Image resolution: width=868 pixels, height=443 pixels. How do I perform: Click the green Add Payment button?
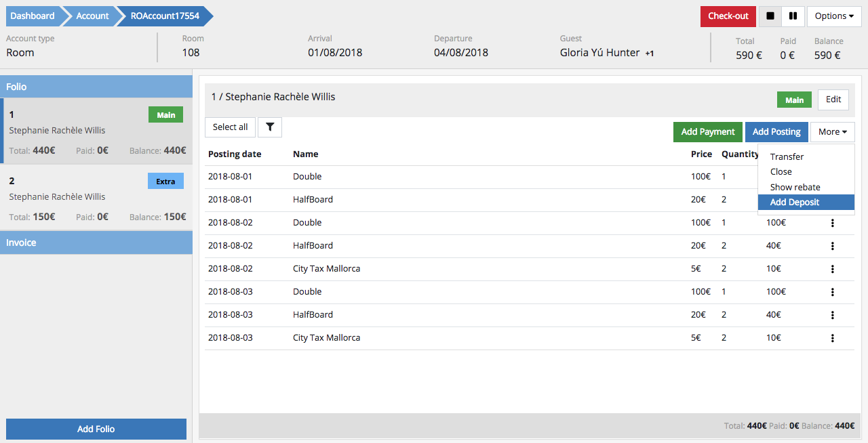708,132
